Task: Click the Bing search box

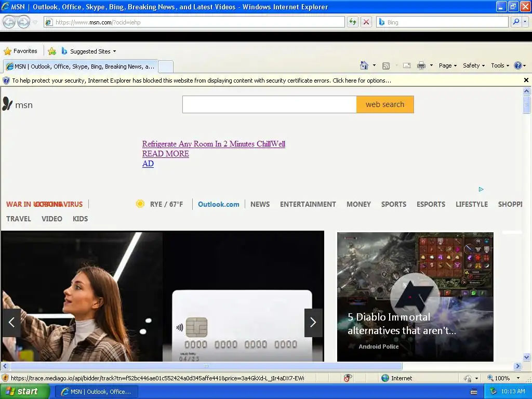Action: [x=442, y=22]
